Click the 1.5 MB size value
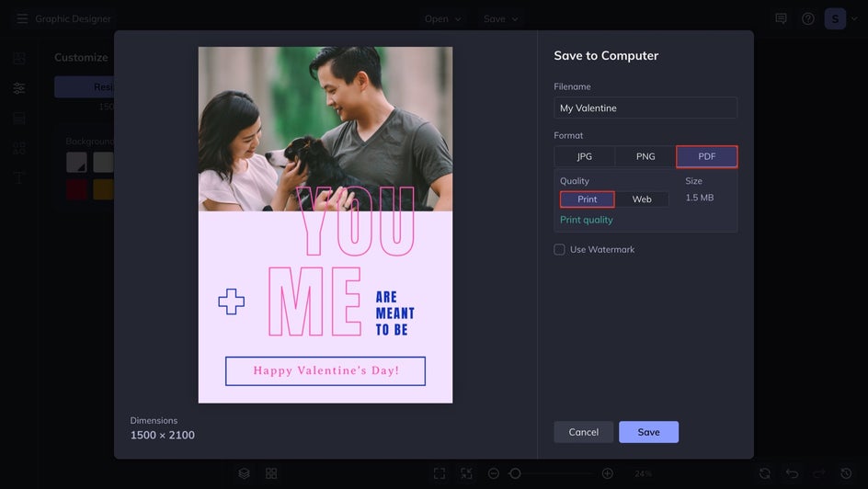Image resolution: width=868 pixels, height=489 pixels. click(700, 198)
